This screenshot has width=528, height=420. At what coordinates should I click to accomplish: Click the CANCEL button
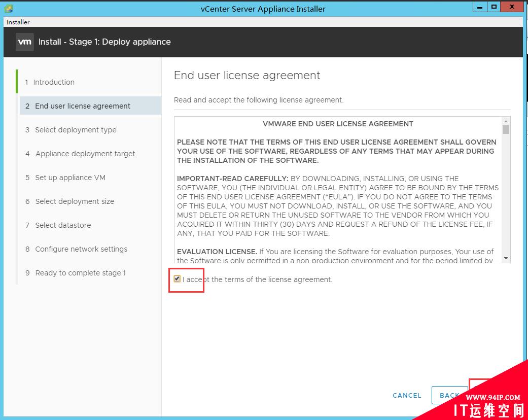[407, 396]
